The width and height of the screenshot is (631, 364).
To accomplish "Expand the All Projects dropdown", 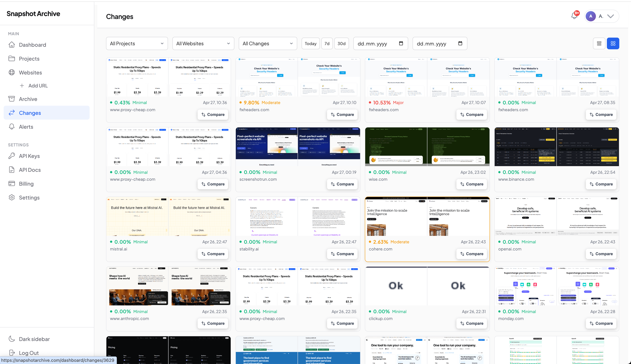I will click(x=137, y=43).
